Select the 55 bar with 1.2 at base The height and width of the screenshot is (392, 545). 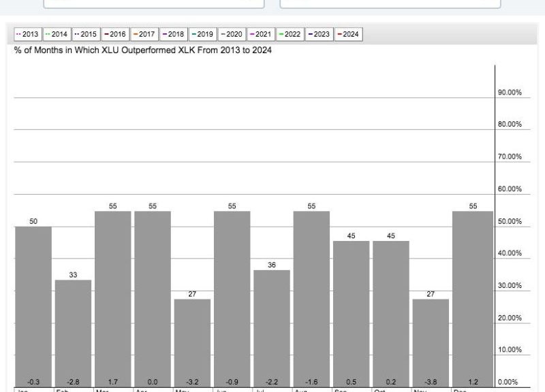[473, 299]
